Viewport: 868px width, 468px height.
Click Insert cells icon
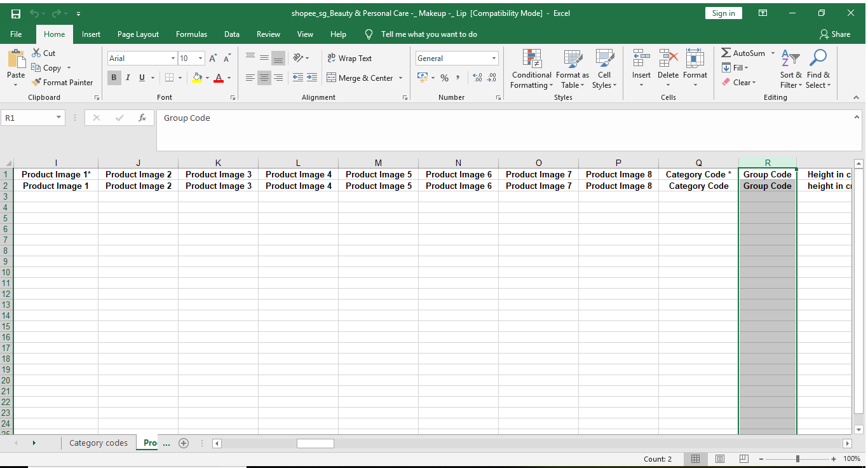coord(641,58)
